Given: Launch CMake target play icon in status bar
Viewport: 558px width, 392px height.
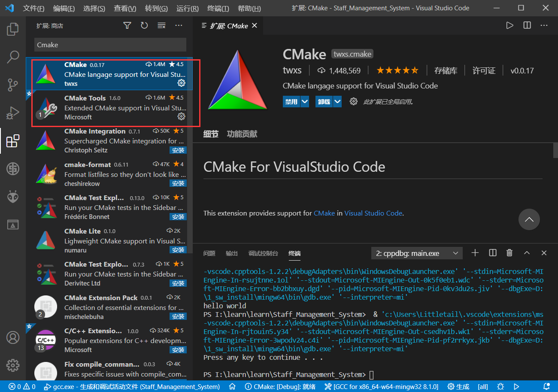Looking at the screenshot, I should pos(517,386).
